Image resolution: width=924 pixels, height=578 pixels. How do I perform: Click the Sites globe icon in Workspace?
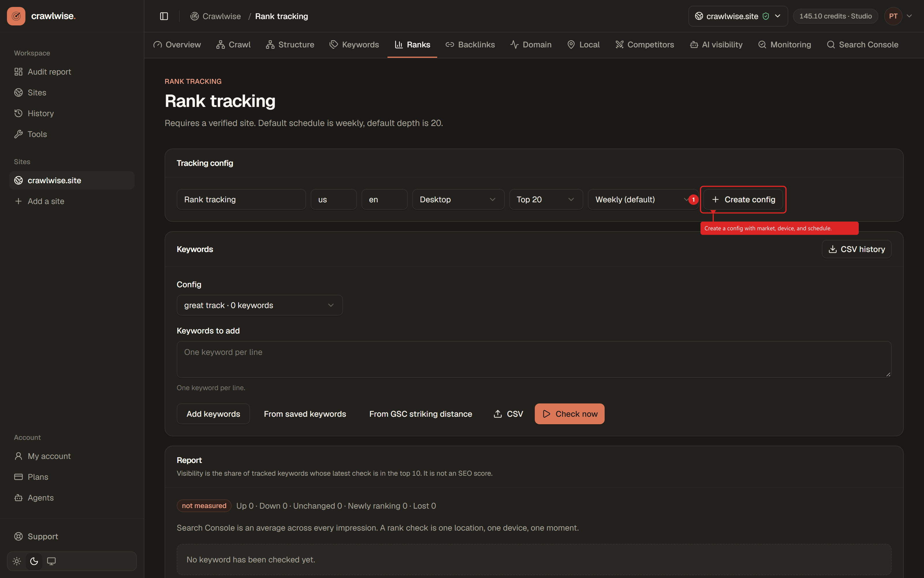click(x=18, y=92)
